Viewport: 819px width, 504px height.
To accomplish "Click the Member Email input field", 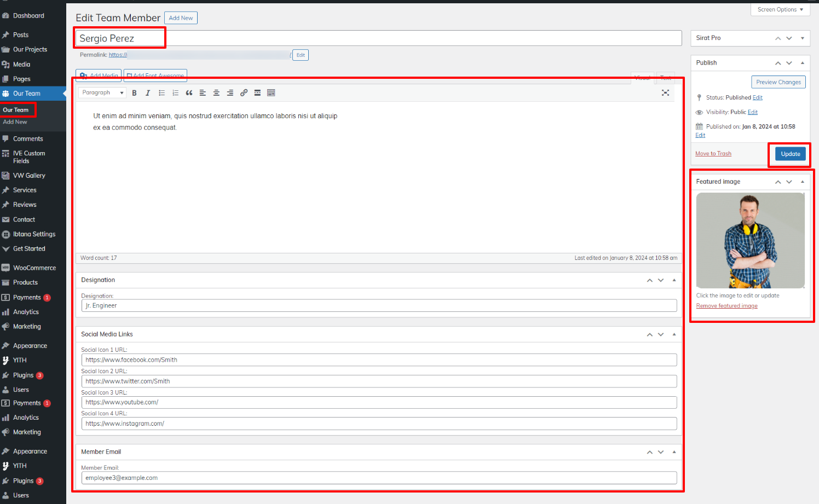I will point(379,478).
